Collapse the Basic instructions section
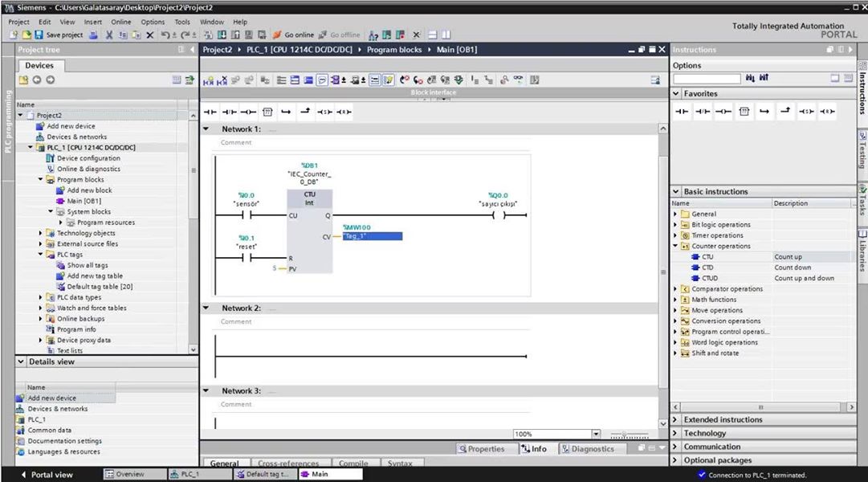This screenshot has width=868, height=482. click(x=676, y=191)
